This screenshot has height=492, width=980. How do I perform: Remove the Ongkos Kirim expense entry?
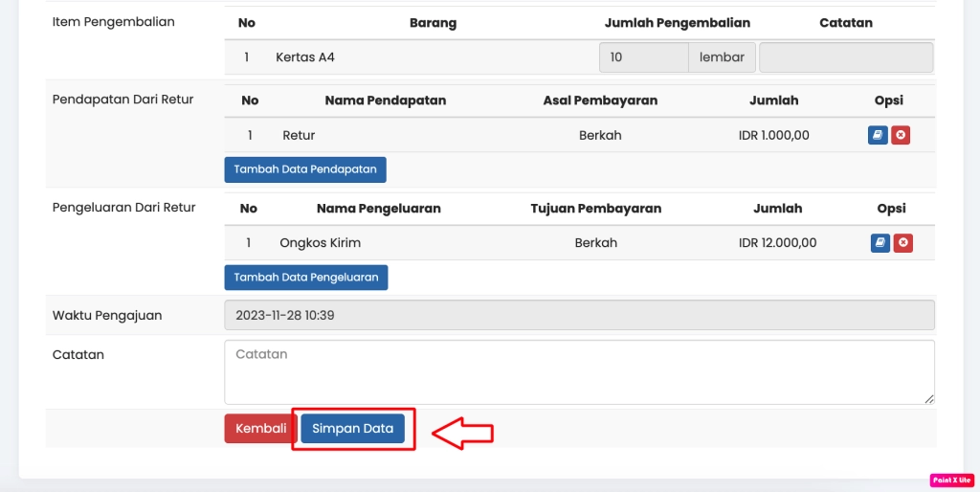point(902,243)
